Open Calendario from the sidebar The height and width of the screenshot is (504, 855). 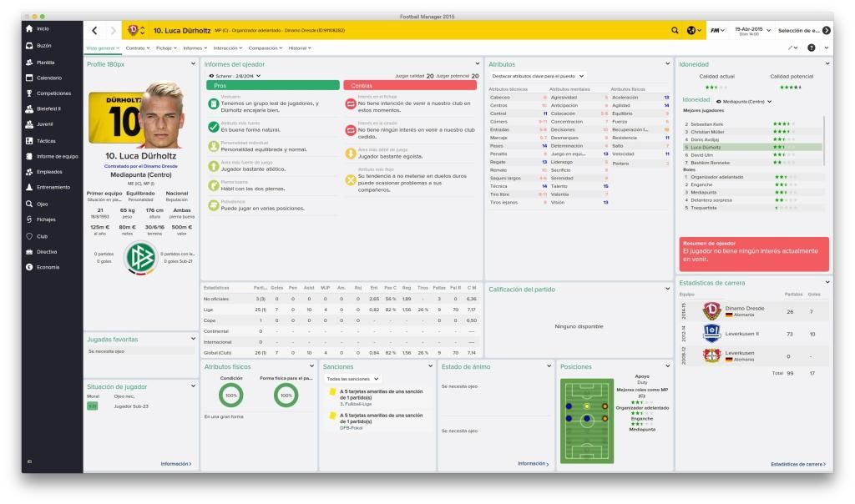[x=48, y=78]
